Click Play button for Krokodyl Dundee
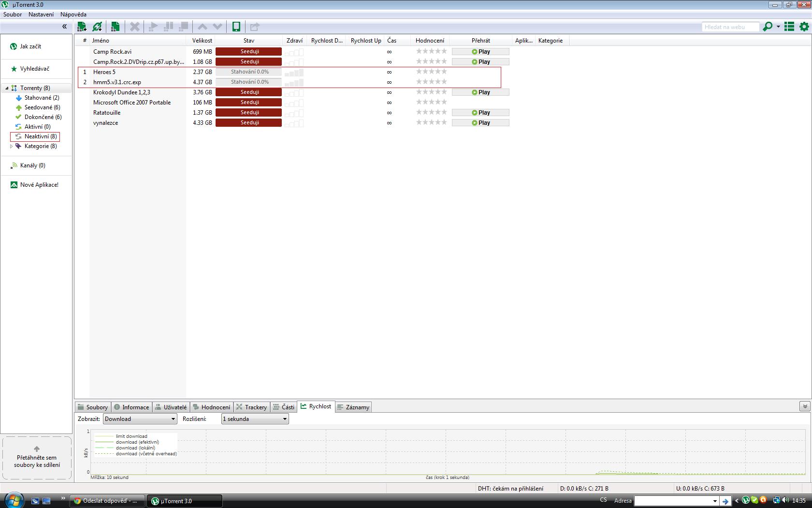The width and height of the screenshot is (812, 508). coord(480,92)
